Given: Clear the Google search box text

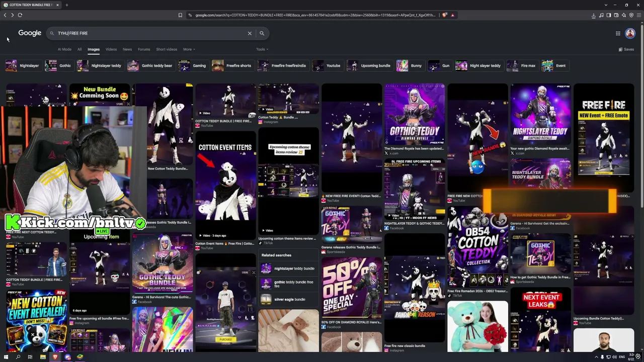Looking at the screenshot, I should click(x=250, y=33).
